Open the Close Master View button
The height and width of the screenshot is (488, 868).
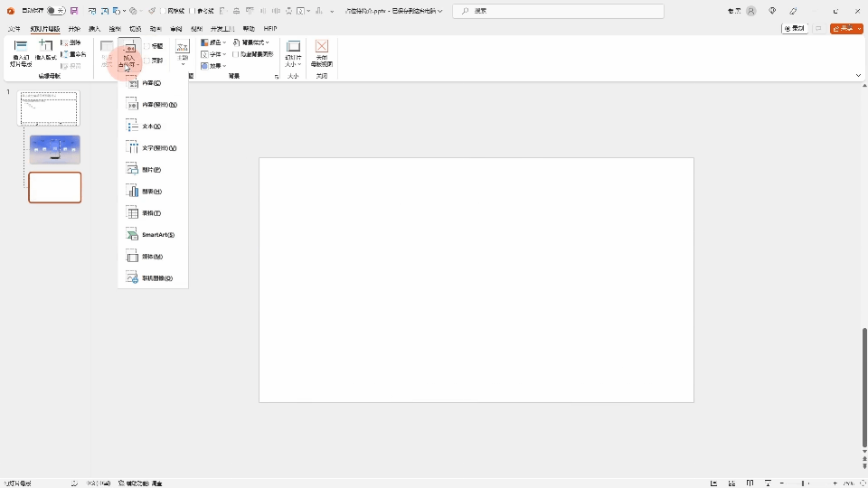click(322, 53)
